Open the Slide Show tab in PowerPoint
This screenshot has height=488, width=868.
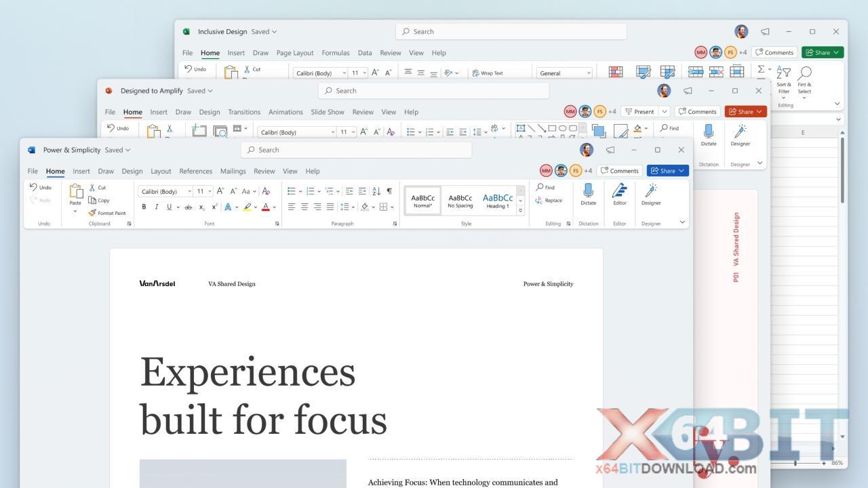click(x=328, y=112)
